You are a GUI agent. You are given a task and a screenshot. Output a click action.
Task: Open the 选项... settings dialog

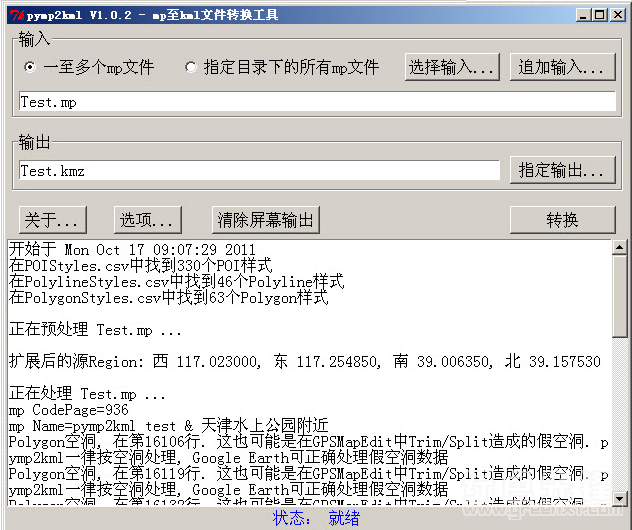tap(149, 219)
